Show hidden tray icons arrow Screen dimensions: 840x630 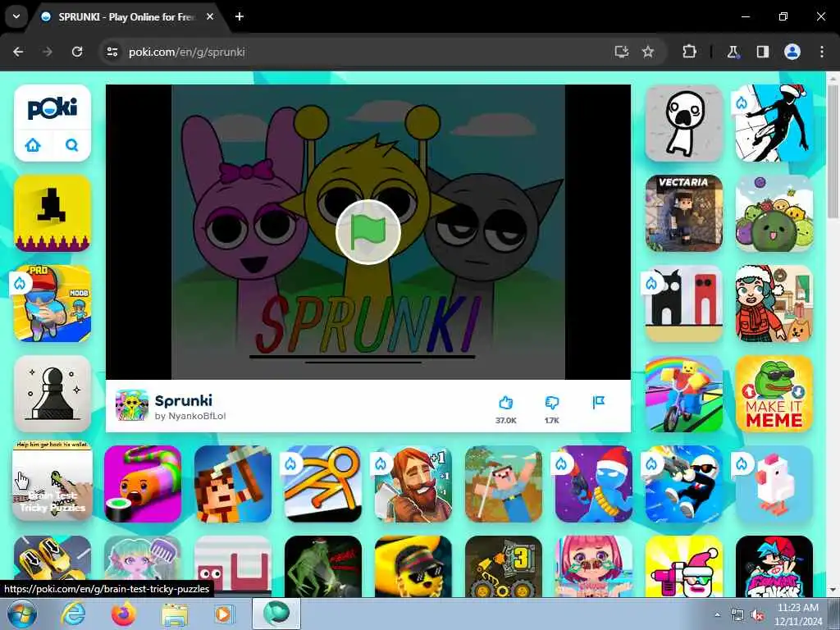tap(717, 615)
